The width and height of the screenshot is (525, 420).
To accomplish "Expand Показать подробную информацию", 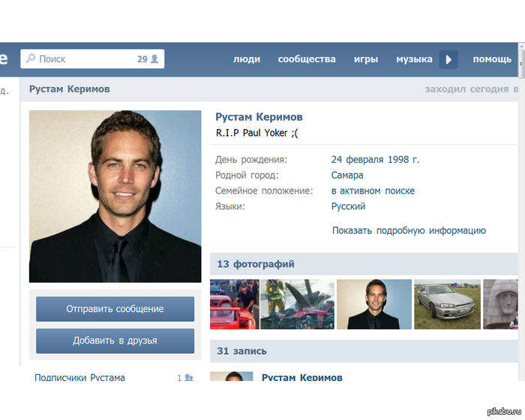I will [409, 230].
